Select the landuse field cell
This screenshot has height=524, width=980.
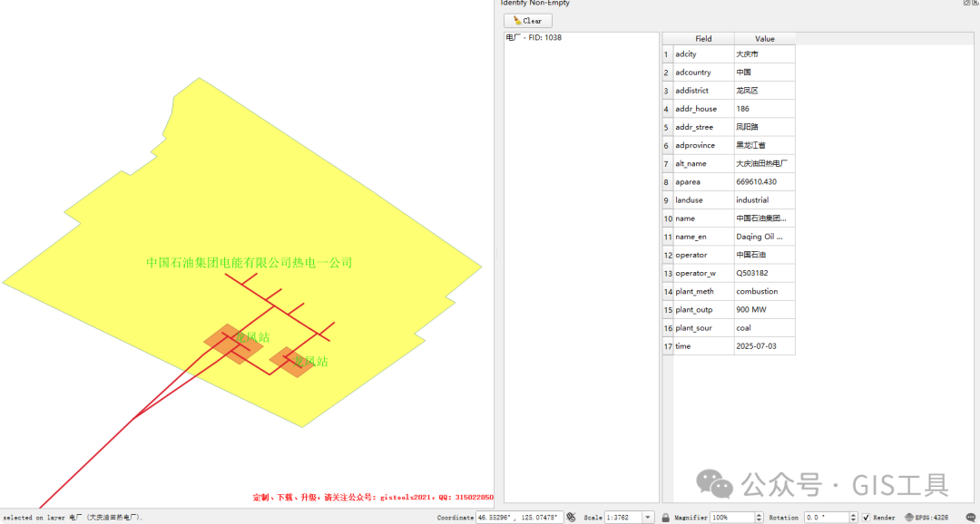(x=704, y=199)
